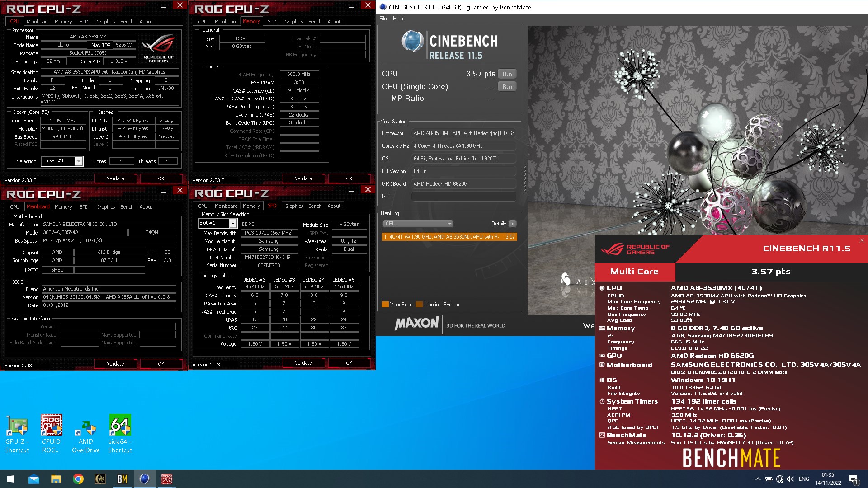Select About tab in bottom-left CPU-Z window
The image size is (868, 488).
(146, 207)
